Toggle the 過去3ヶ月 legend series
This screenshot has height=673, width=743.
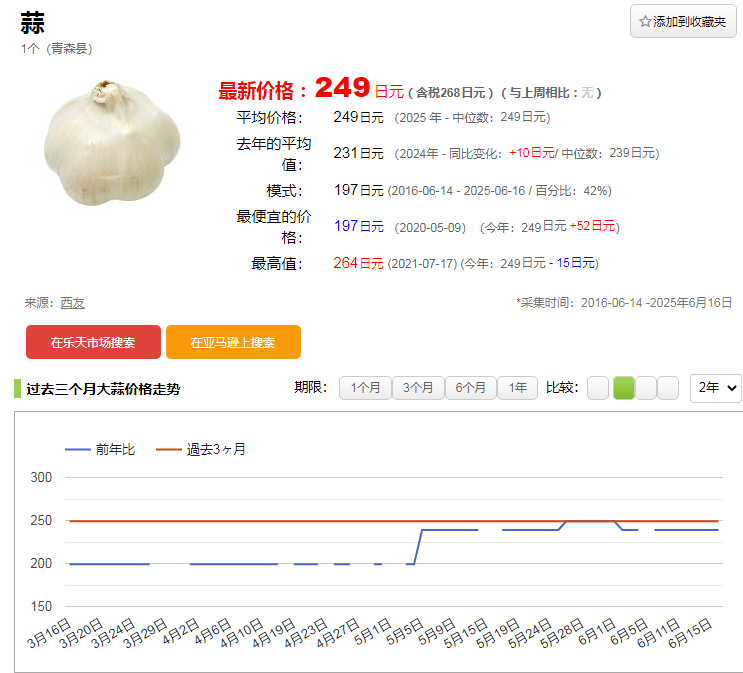(x=201, y=449)
